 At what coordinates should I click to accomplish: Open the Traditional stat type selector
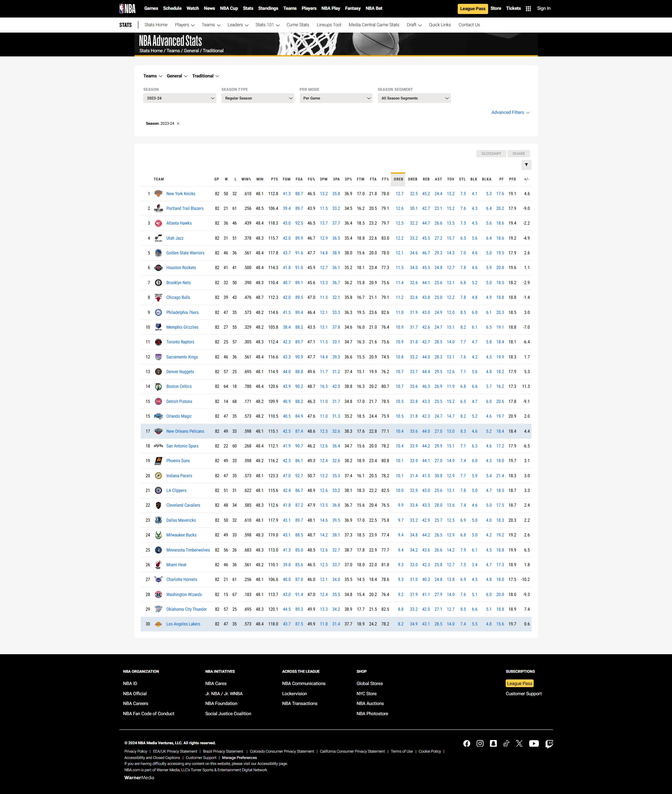(206, 76)
